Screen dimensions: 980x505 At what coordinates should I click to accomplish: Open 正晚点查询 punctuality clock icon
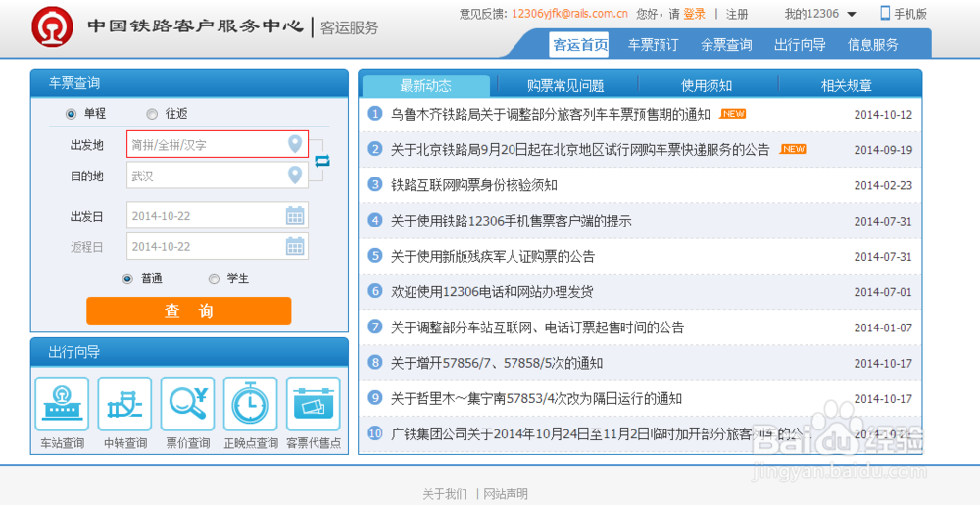click(x=251, y=404)
